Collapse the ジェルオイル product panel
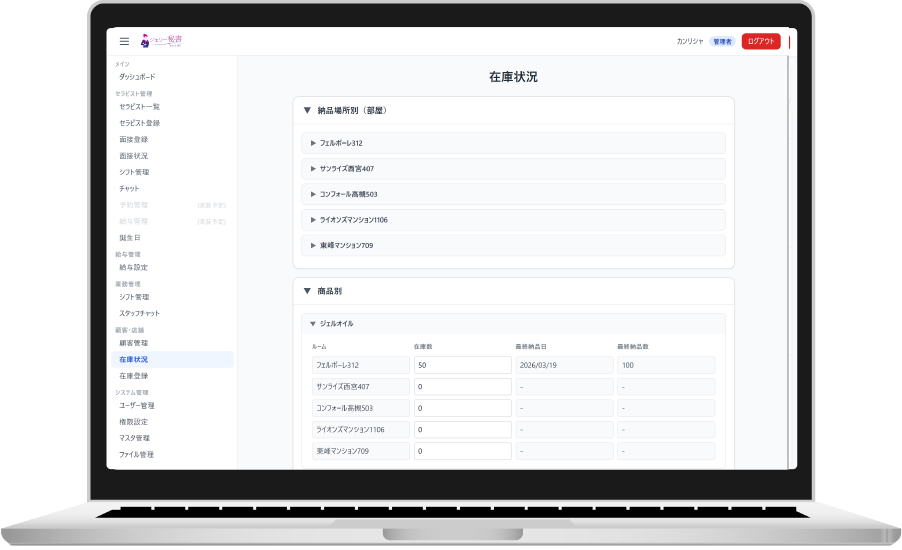 pyautogui.click(x=513, y=324)
